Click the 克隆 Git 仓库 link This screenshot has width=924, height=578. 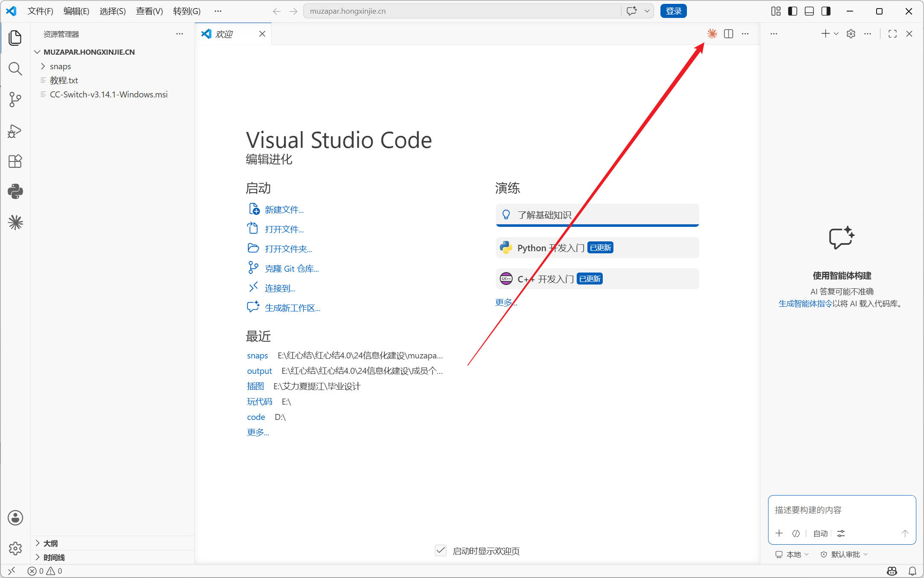[292, 268]
